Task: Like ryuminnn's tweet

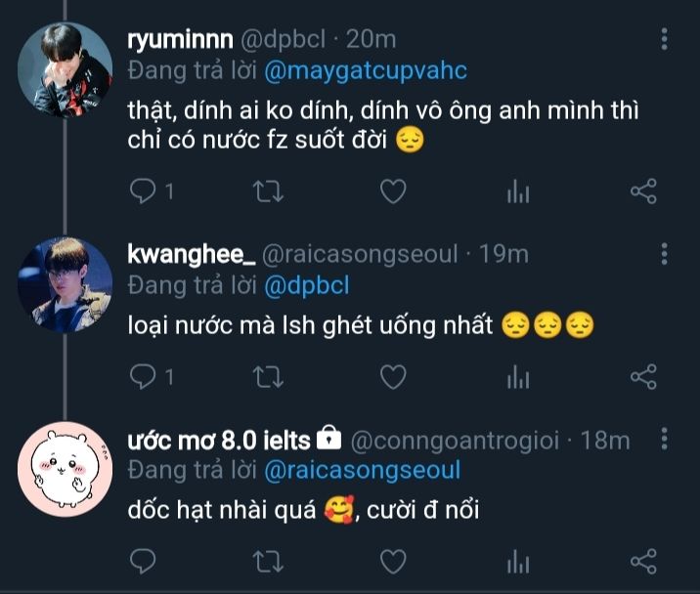Action: click(392, 192)
